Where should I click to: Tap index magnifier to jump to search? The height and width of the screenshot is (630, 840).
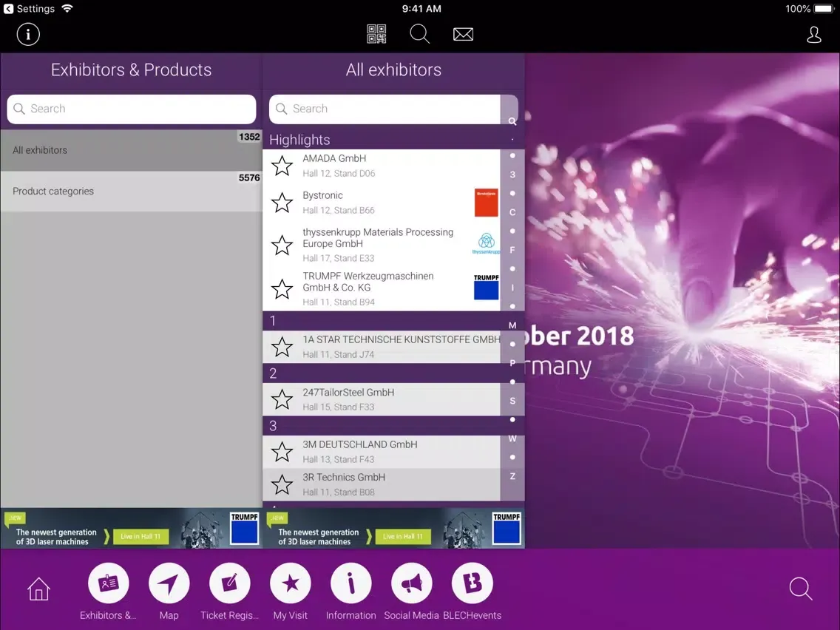pos(512,121)
